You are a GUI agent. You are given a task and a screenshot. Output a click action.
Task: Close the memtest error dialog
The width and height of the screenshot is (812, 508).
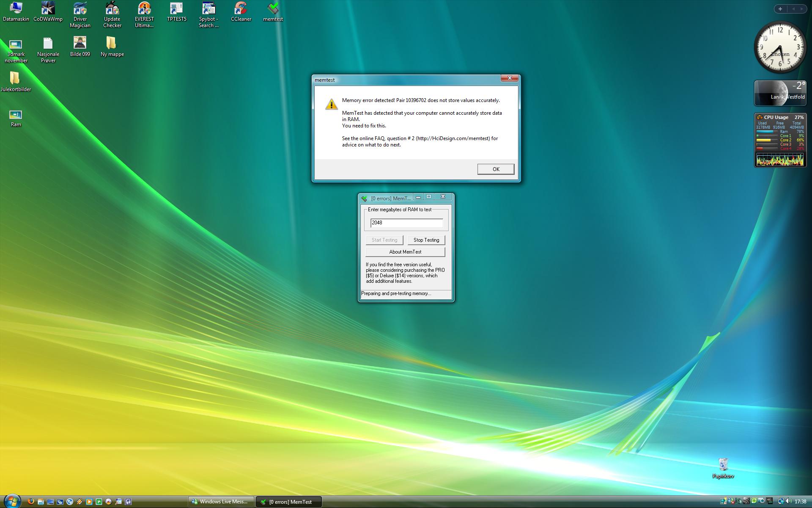pos(510,78)
